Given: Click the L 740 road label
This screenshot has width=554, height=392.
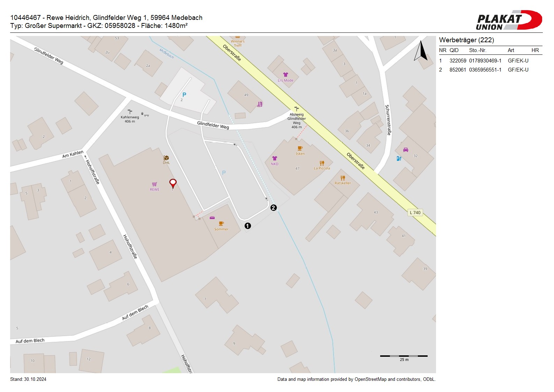Looking at the screenshot, I should [415, 213].
